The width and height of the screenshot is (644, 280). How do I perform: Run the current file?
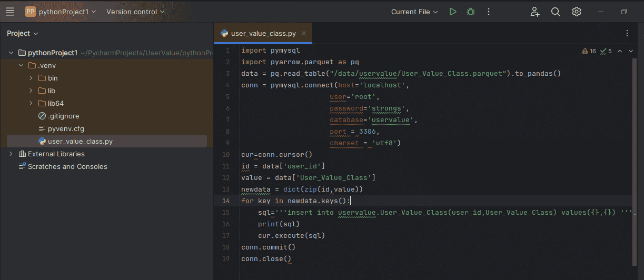point(453,12)
